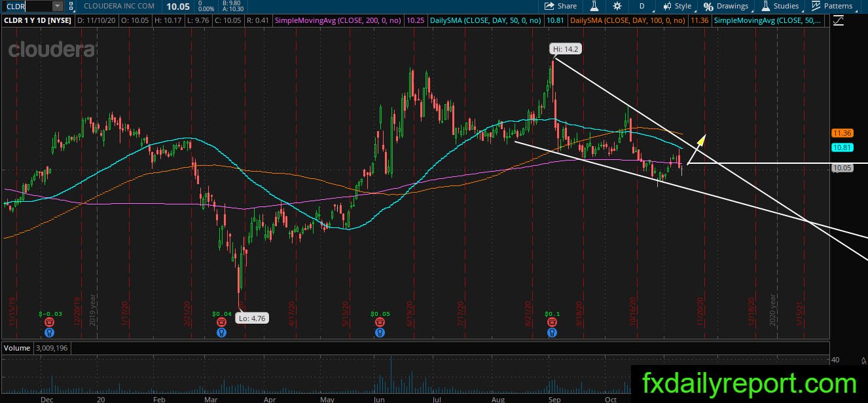Select the SimpleMovingAvg (CLOSE, 200, 0, no) study label
The height and width of the screenshot is (403, 868).
tap(338, 21)
